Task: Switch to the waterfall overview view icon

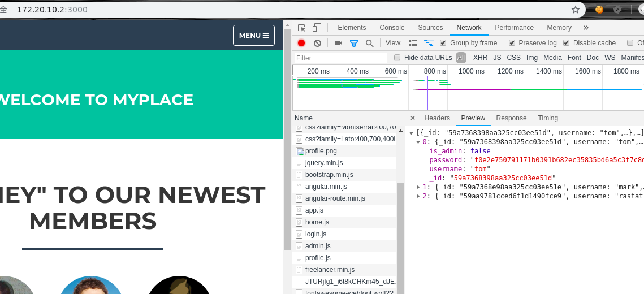Action: (429, 43)
